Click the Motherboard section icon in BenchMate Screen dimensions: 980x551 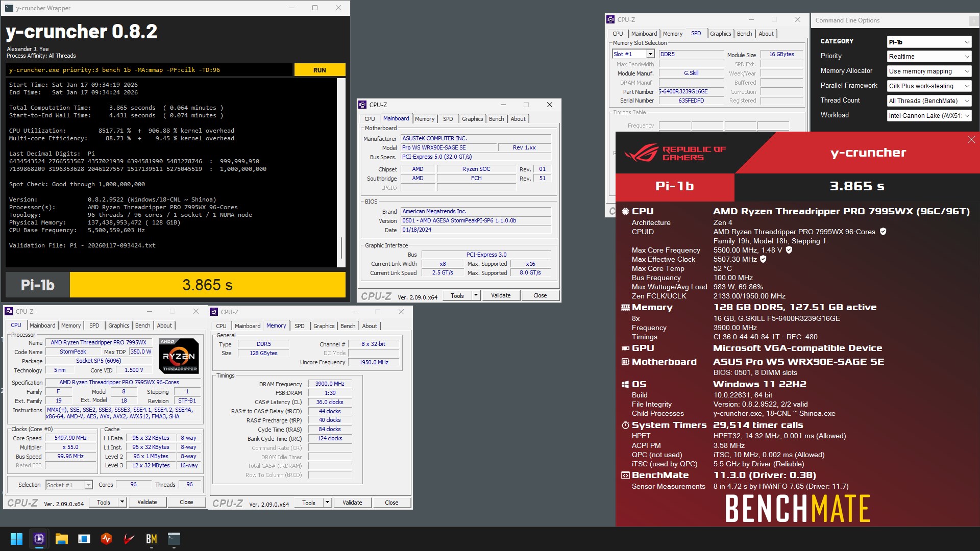(x=625, y=362)
